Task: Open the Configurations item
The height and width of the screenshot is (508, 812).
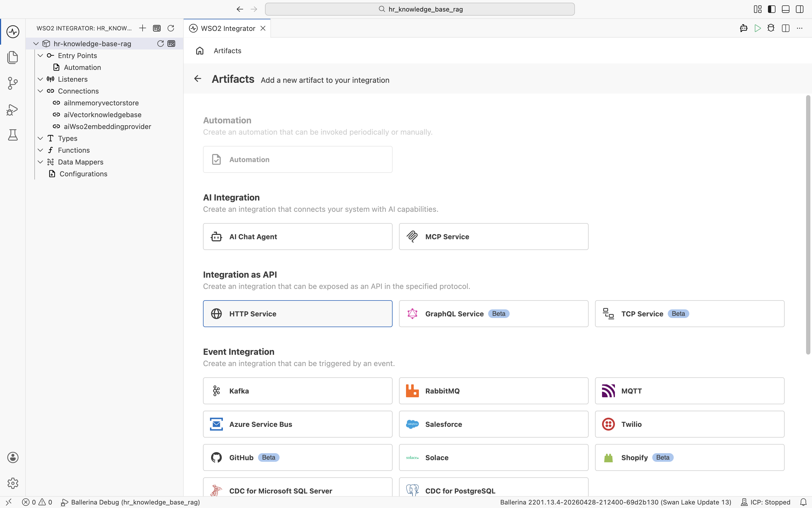Action: tap(83, 174)
